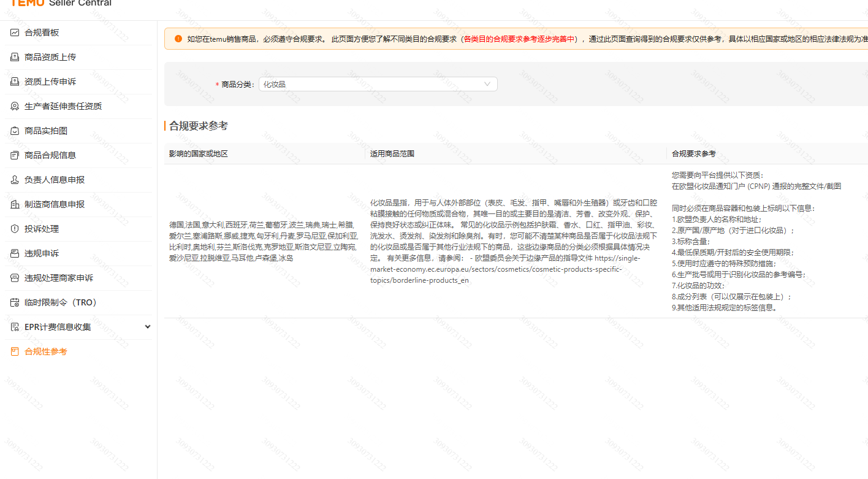The height and width of the screenshot is (479, 868).
Task: Click the orange warning icon in notice banner
Action: [x=178, y=39]
